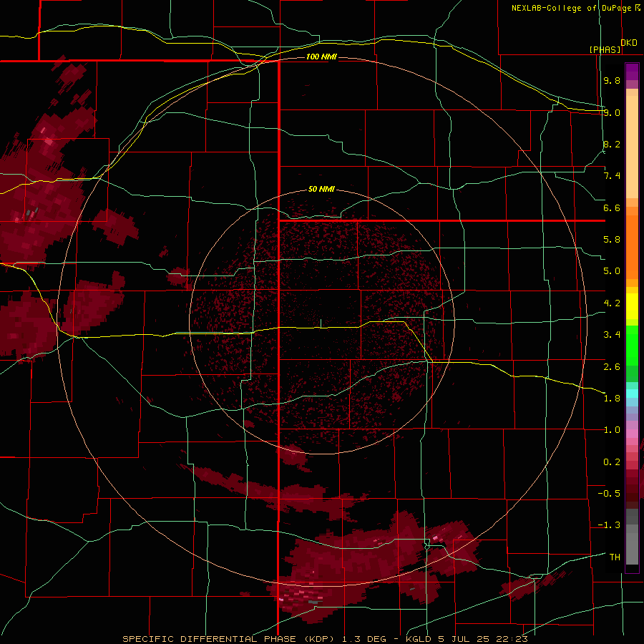Click the 5.0 legend value
The image size is (644, 644).
tap(612, 271)
